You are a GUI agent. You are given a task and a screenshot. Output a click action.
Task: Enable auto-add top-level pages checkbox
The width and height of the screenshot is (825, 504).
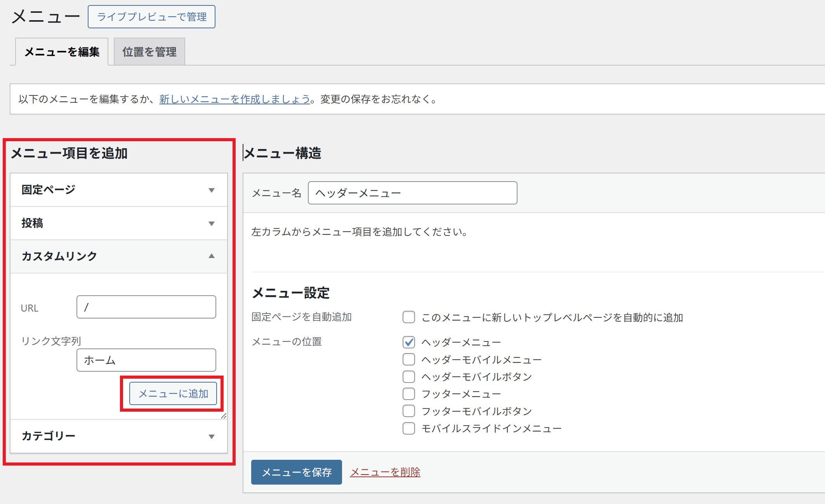(408, 317)
